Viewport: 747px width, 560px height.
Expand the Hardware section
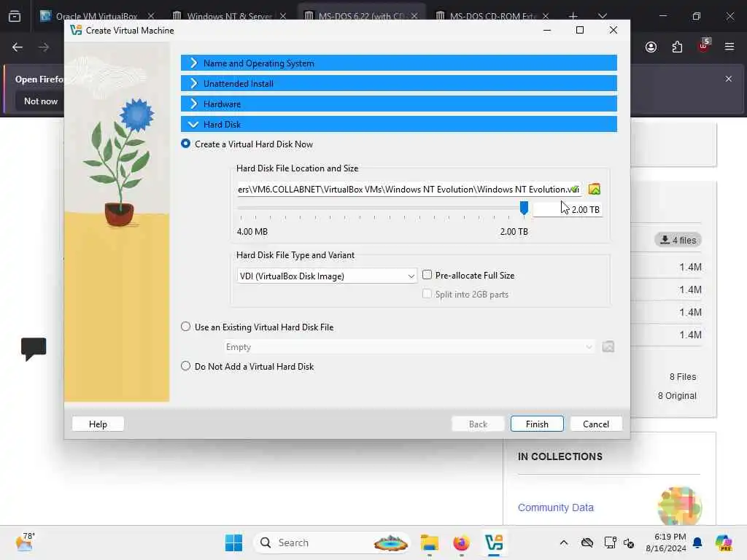click(399, 104)
